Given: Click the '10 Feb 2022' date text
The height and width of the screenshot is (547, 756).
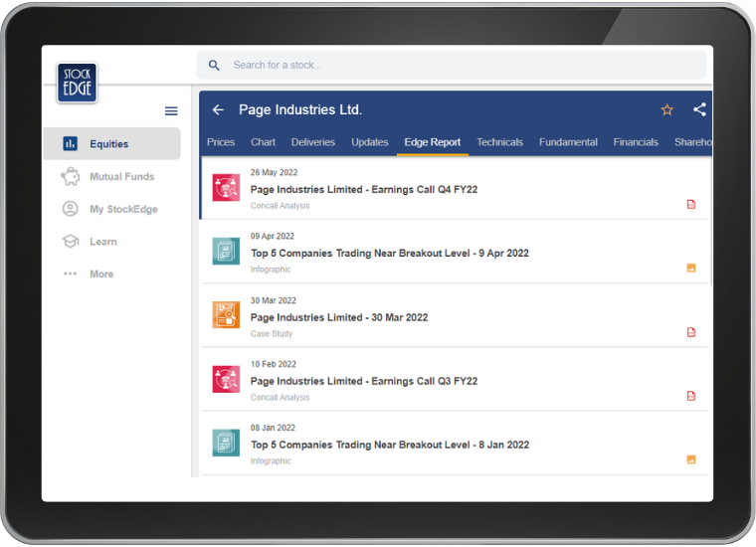Looking at the screenshot, I should point(273,364).
